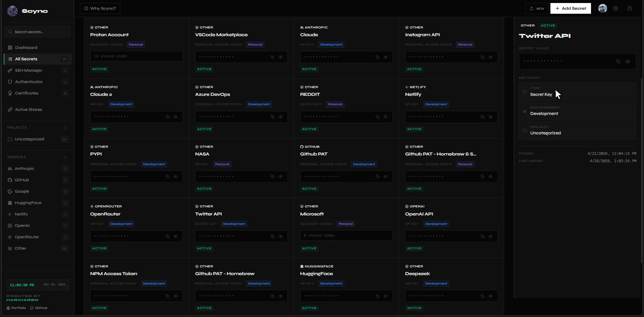Filter secrets by Anthropic service
The image size is (644, 317).
(38, 169)
